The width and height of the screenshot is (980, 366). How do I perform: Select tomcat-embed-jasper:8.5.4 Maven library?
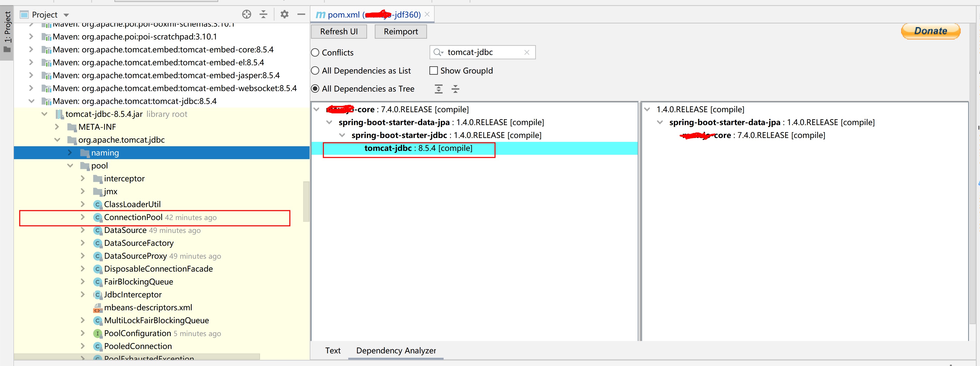pyautogui.click(x=166, y=75)
